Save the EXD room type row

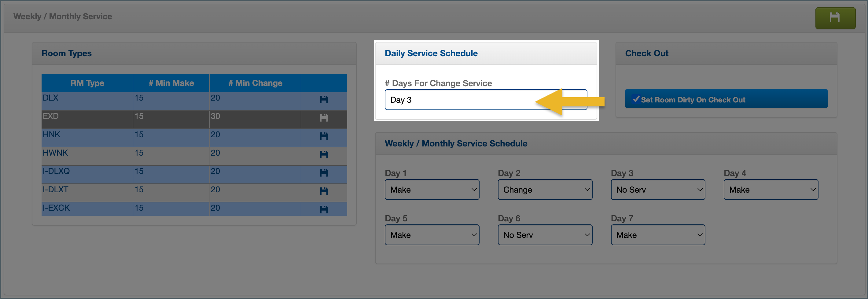pos(323,118)
